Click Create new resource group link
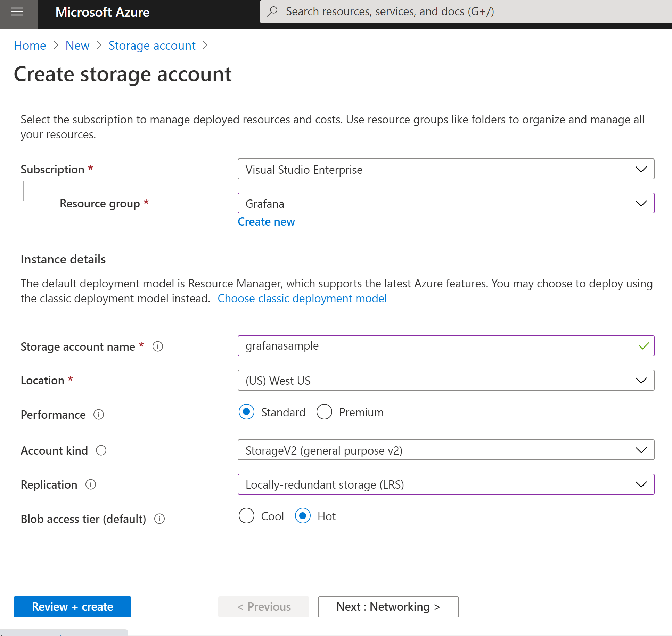Image resolution: width=672 pixels, height=636 pixels. tap(266, 222)
